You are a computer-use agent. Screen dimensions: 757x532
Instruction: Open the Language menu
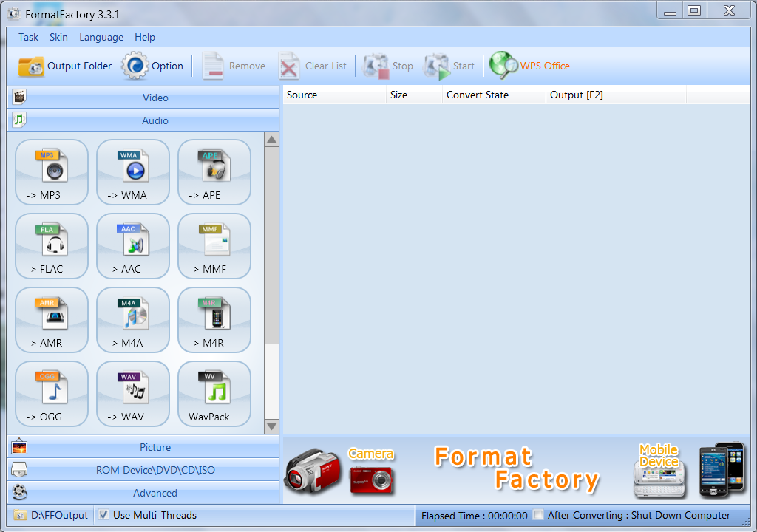coord(101,37)
